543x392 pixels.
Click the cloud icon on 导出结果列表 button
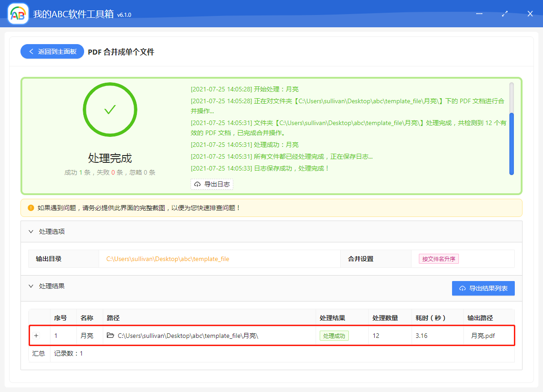point(463,288)
